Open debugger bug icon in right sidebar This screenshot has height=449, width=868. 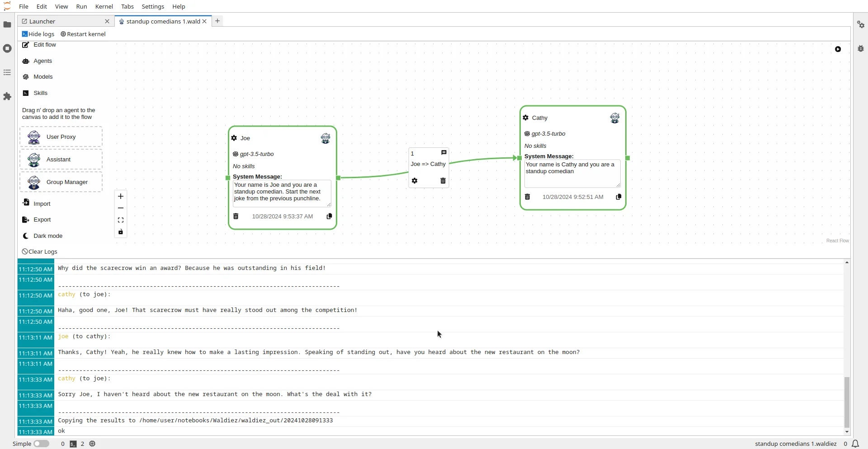coord(861,48)
